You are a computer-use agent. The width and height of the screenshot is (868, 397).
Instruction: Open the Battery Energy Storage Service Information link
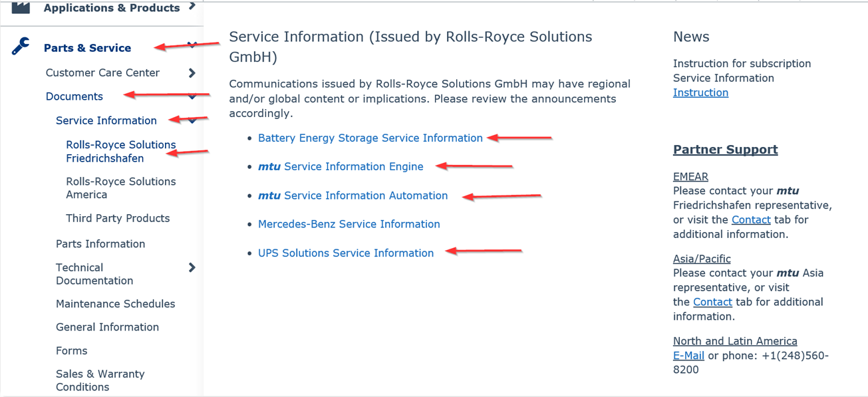370,138
